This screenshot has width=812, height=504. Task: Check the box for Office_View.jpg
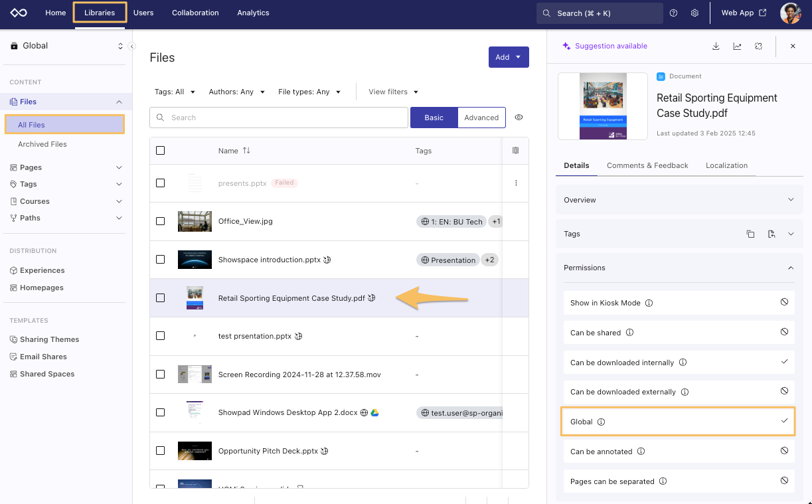[160, 221]
